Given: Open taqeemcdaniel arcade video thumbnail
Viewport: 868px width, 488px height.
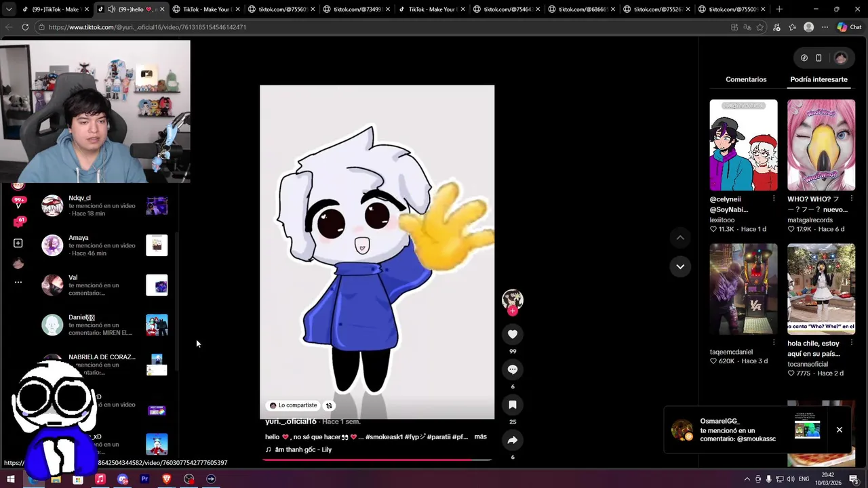Looking at the screenshot, I should point(743,289).
